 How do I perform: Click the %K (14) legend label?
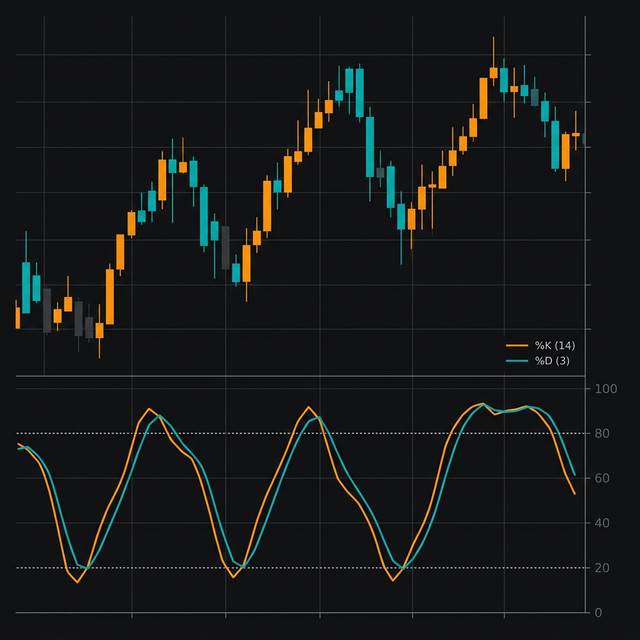pos(554,345)
